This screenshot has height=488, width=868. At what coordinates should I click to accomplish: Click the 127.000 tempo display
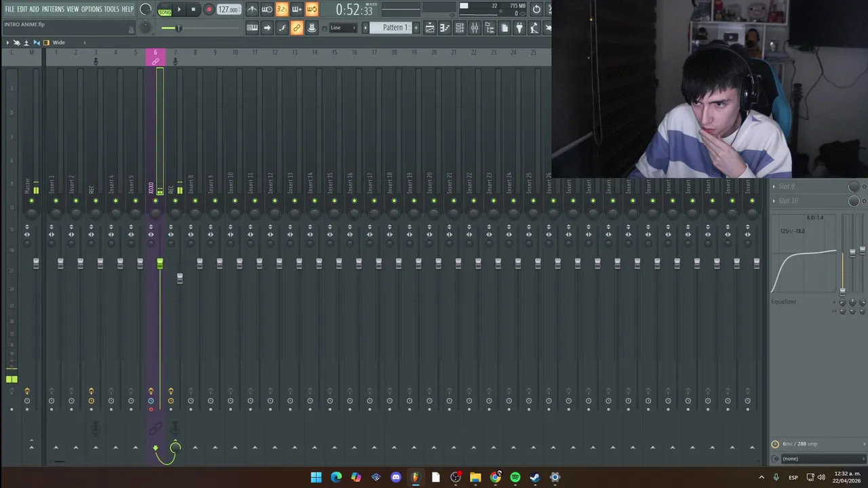pyautogui.click(x=229, y=9)
